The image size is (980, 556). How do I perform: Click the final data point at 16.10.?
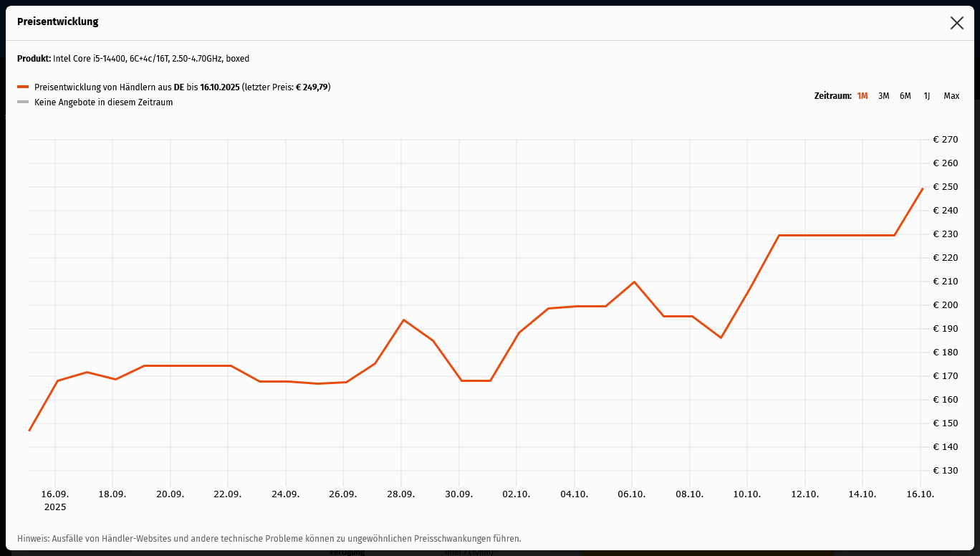point(922,188)
